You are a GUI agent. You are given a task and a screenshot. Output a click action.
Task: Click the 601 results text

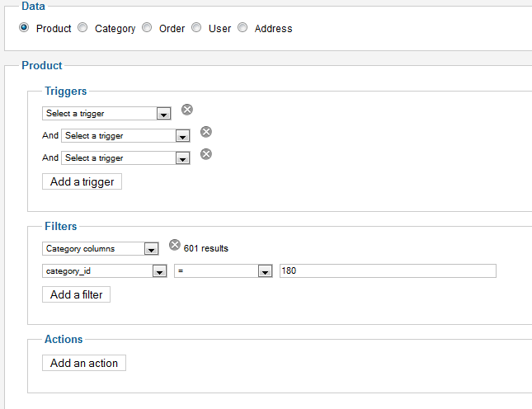tap(206, 248)
